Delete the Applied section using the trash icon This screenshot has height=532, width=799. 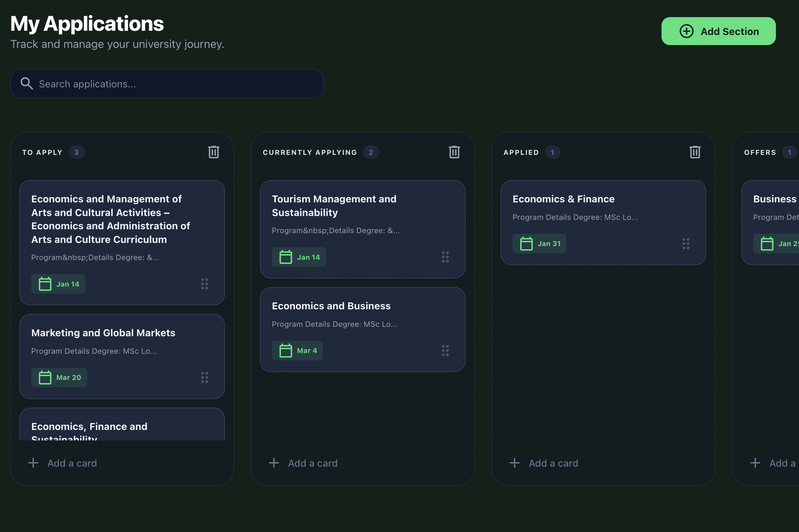pos(695,152)
